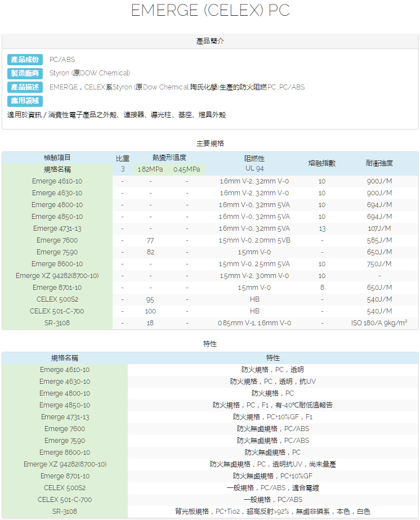Select Emerge 4800-10 in the spec table
420x520 pixels.
pyautogui.click(x=57, y=205)
